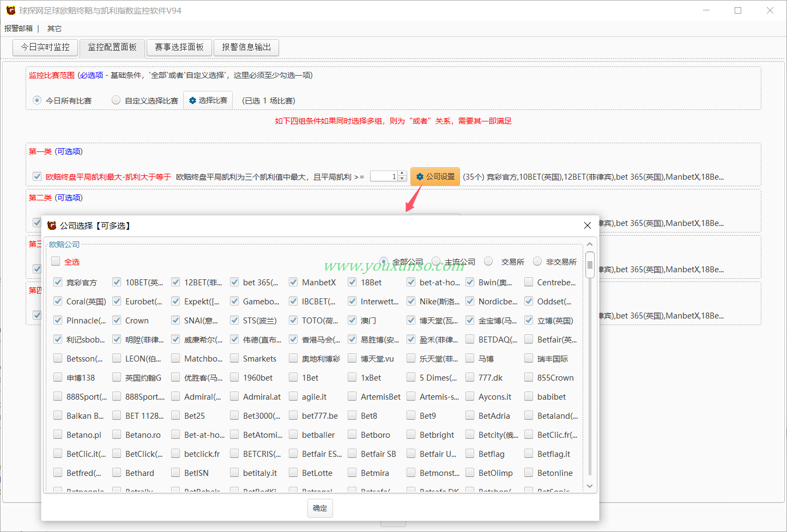Viewport: 787px width, 532px height.
Task: Click the 平局凯利 value input field
Action: [384, 176]
